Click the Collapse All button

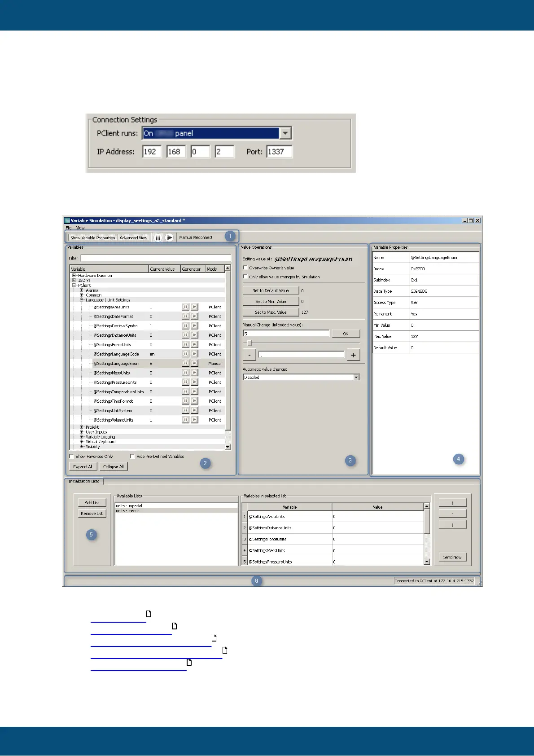[114, 466]
